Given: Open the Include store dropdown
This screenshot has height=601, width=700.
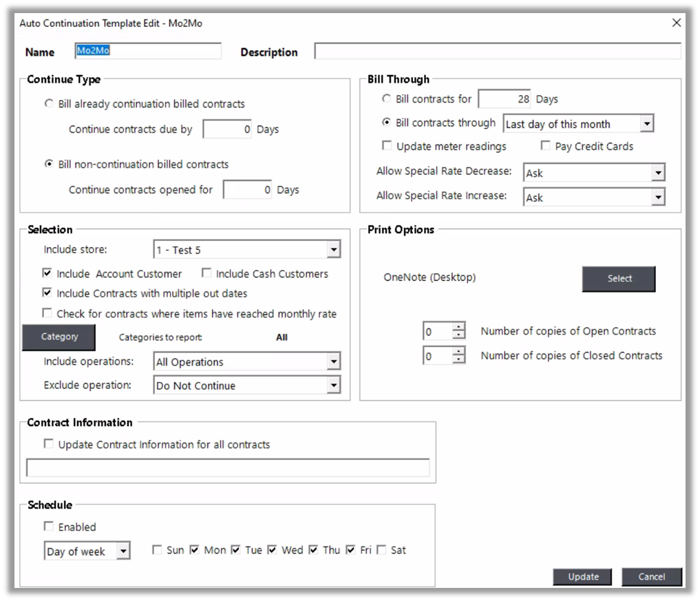Looking at the screenshot, I should tap(333, 249).
